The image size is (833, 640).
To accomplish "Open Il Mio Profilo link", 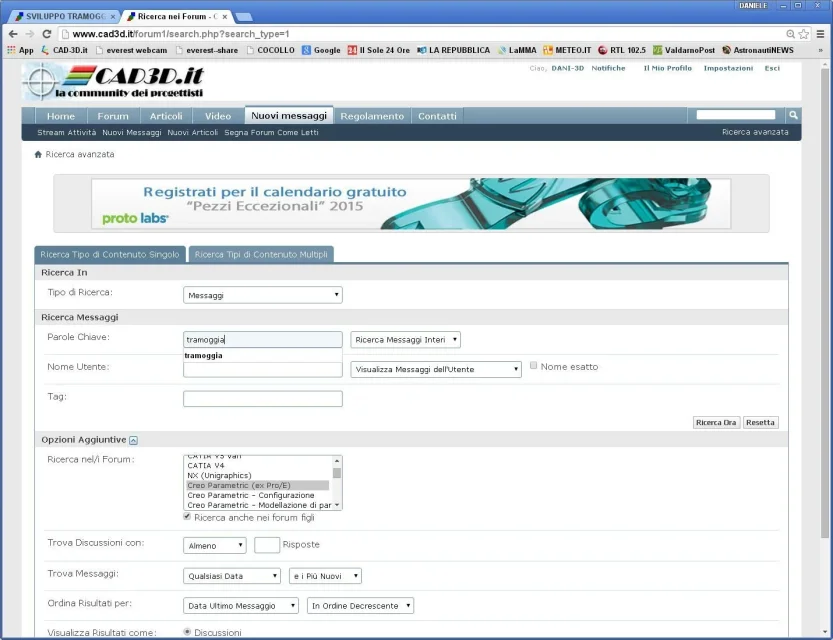I will [667, 68].
